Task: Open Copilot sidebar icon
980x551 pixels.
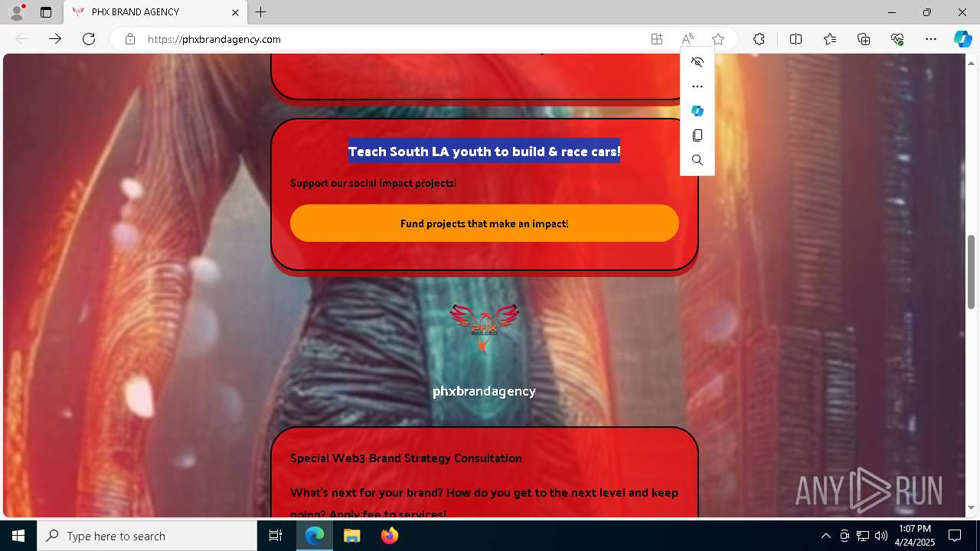Action: pos(962,39)
